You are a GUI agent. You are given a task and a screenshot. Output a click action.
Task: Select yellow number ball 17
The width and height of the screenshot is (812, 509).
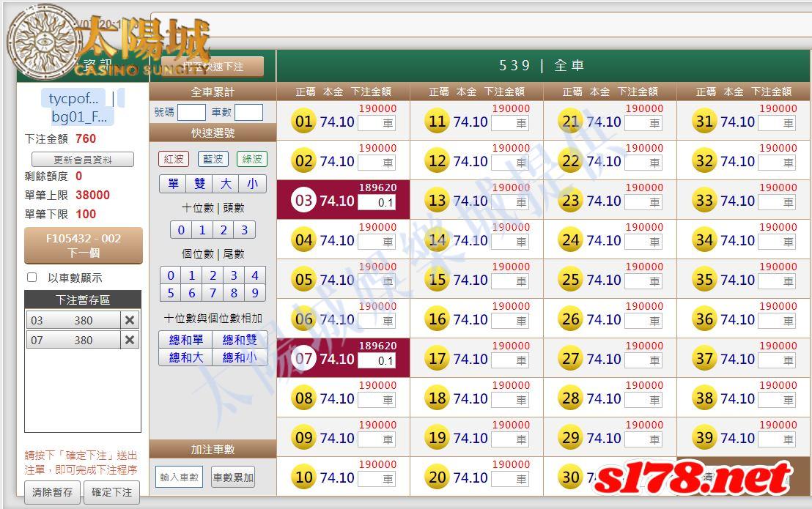(437, 358)
